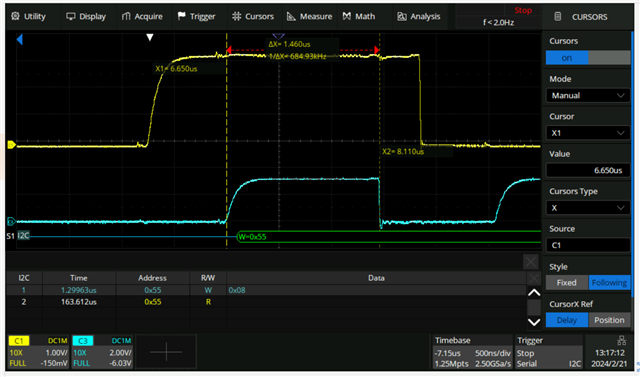Click the grey X button beside the Data header

533,279
